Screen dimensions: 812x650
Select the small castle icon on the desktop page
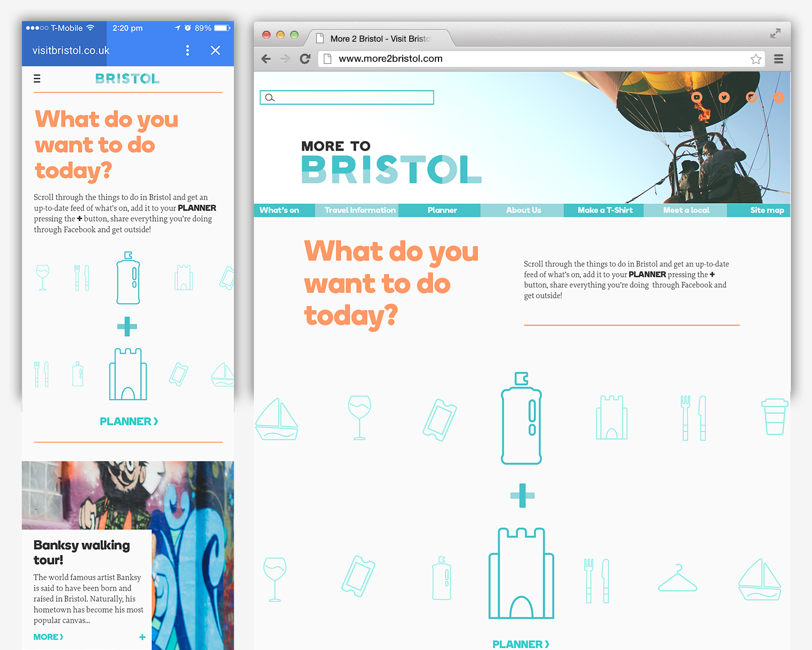point(612,417)
